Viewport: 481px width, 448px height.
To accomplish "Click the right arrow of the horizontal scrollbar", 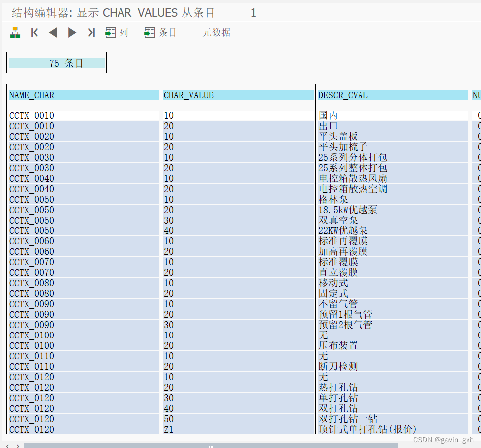I will [18, 447].
